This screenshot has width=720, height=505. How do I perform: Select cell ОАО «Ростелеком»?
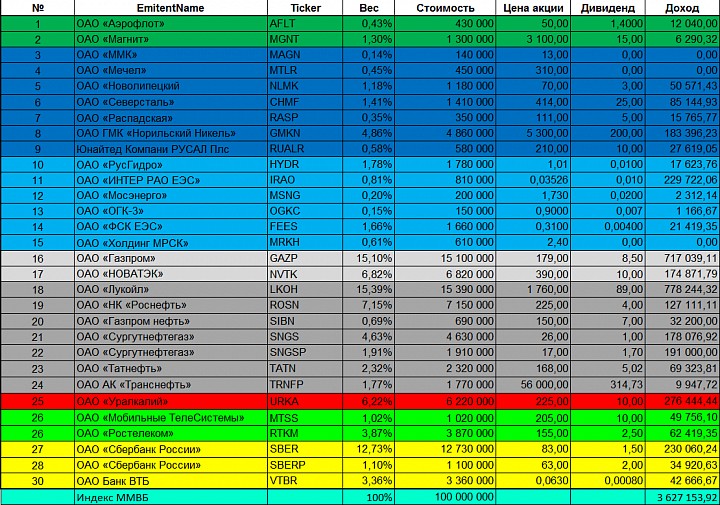pos(170,433)
